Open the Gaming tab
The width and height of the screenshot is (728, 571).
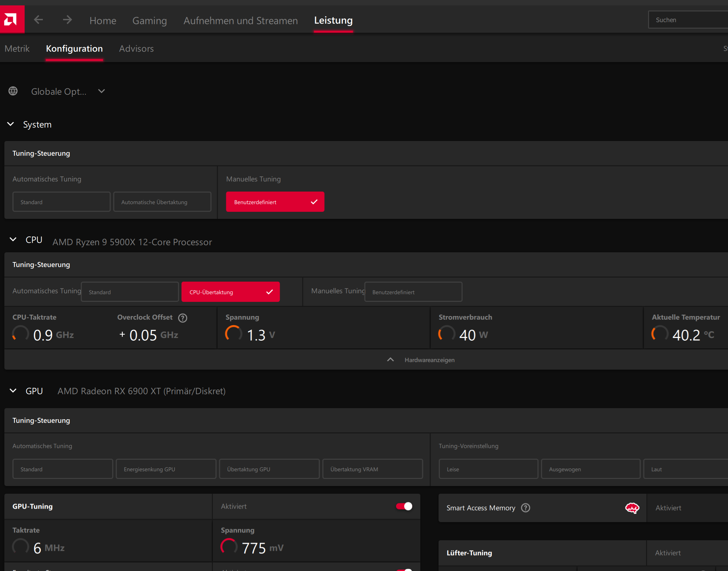point(149,21)
